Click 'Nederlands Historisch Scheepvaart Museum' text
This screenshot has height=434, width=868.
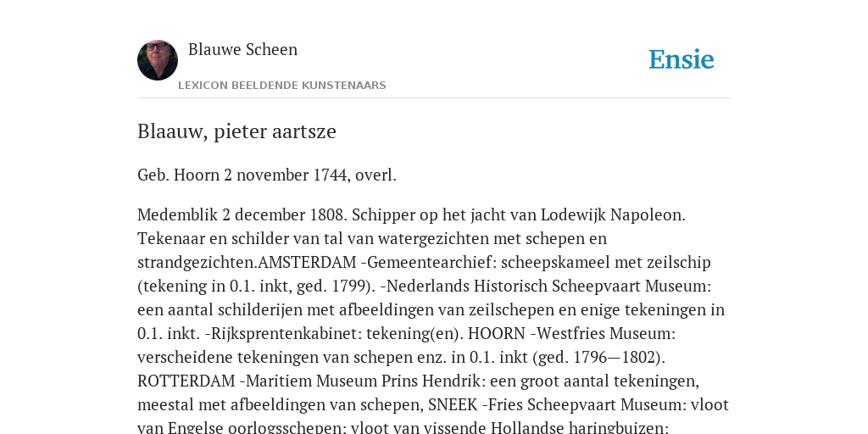pos(545,287)
